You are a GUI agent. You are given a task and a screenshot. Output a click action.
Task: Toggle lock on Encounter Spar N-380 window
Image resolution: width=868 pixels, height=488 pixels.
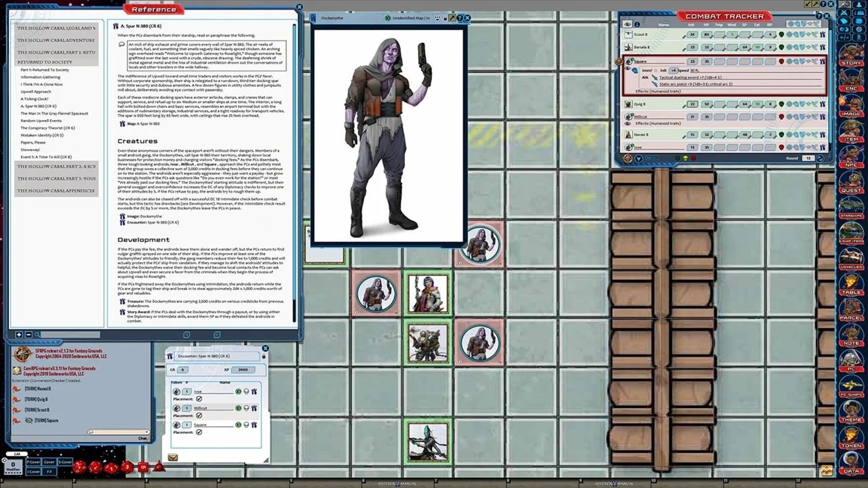(264, 356)
